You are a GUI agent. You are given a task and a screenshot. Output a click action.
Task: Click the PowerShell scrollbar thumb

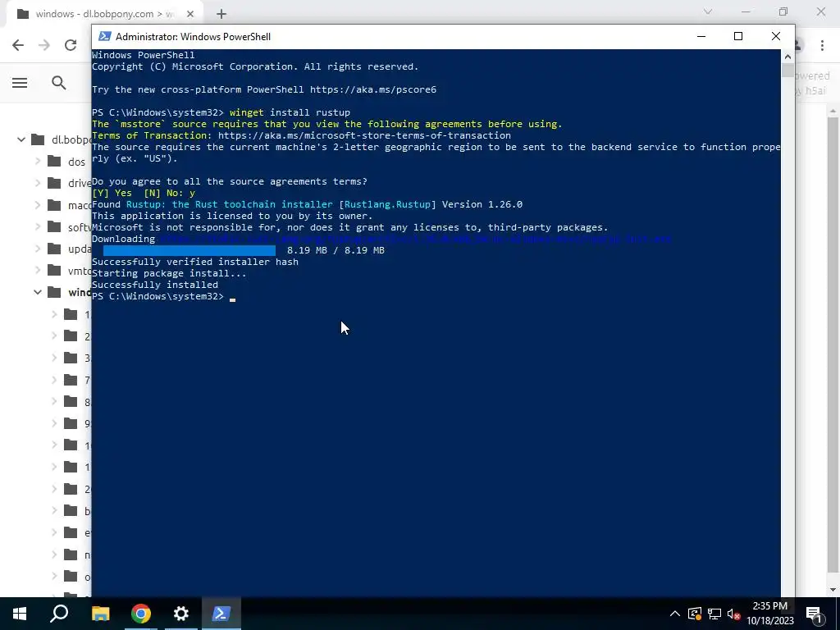point(787,71)
